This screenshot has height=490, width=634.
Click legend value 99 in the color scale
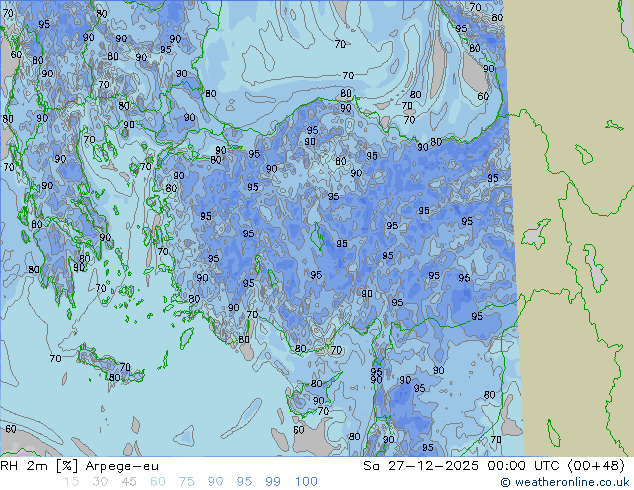(273, 482)
